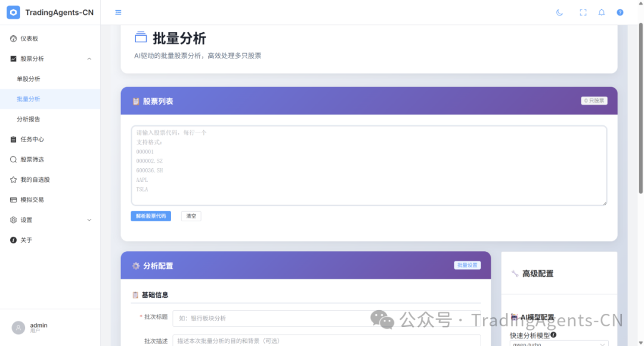Open the 关于 about page
This screenshot has height=346, width=644.
click(26, 240)
